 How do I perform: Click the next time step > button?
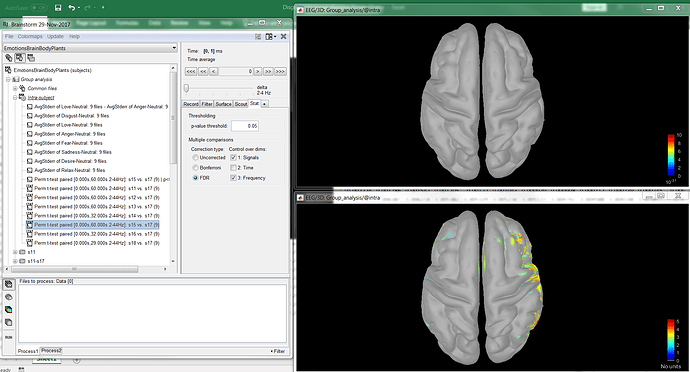(x=258, y=71)
